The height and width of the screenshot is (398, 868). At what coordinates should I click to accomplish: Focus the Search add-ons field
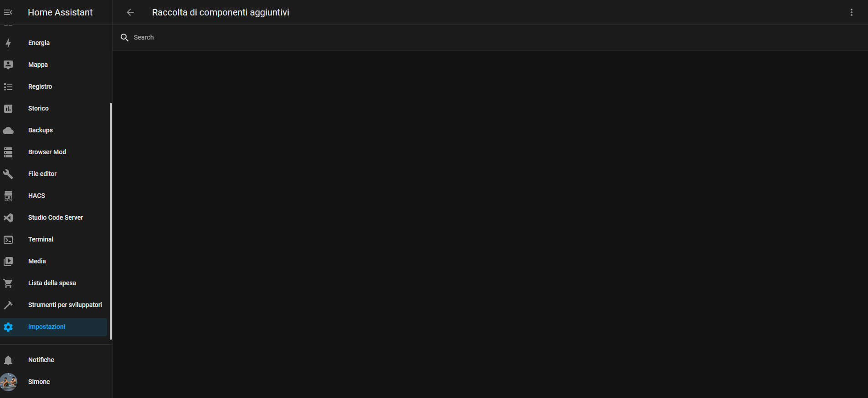pyautogui.click(x=490, y=37)
